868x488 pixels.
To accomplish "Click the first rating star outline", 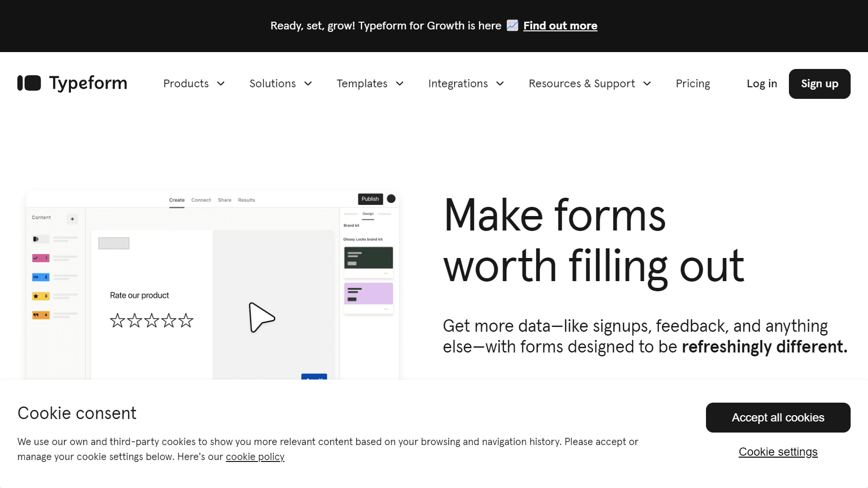I will [117, 321].
